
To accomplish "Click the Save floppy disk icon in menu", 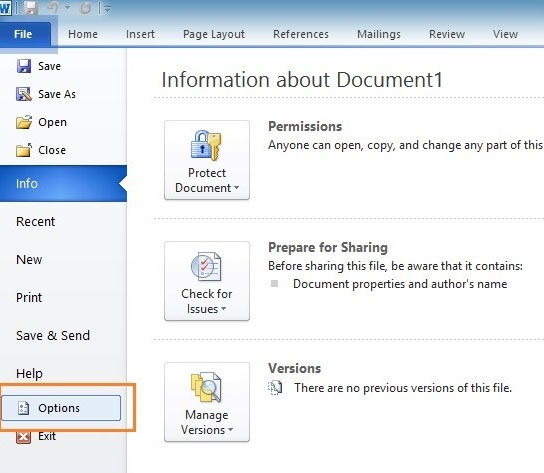I will click(24, 66).
